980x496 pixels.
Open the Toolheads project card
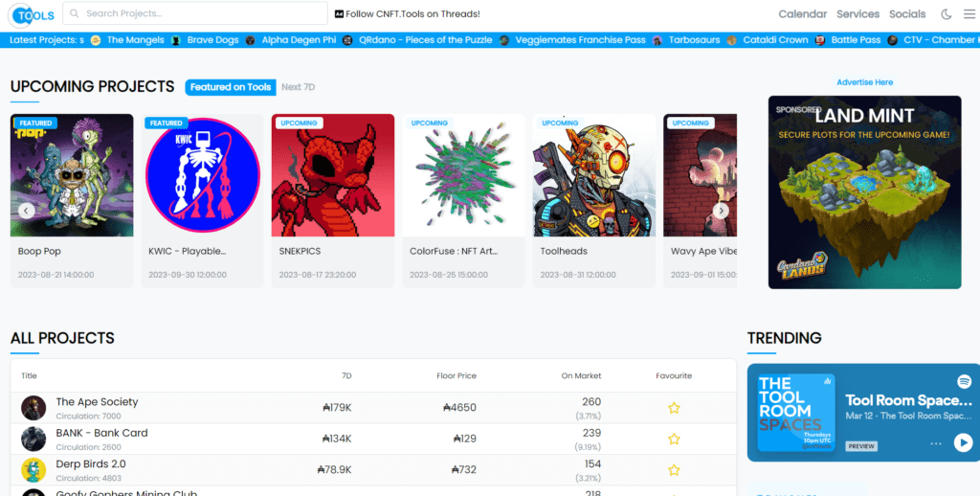pyautogui.click(x=594, y=201)
